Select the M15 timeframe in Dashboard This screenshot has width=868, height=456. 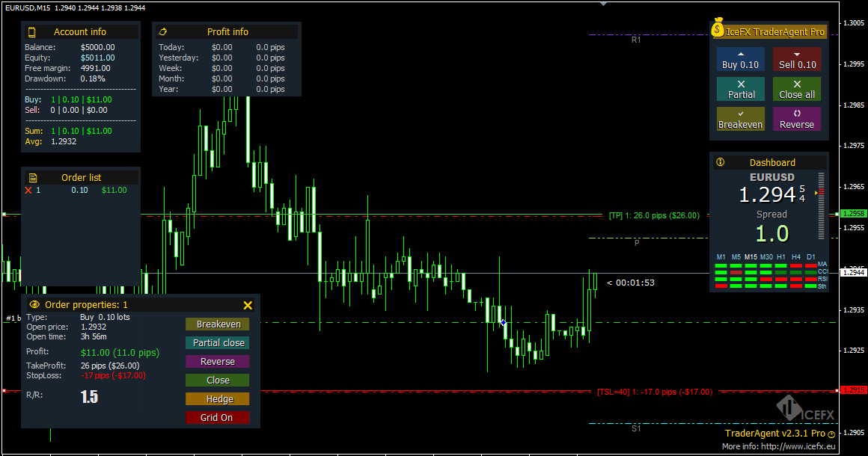(x=750, y=256)
